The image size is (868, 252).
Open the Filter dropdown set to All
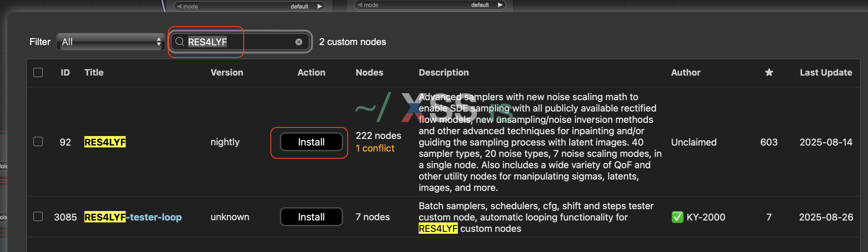coord(110,42)
